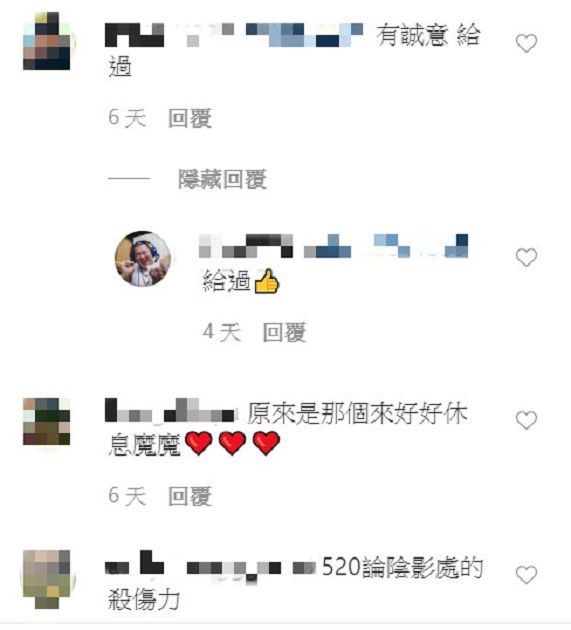The width and height of the screenshot is (571, 630).
Task: Open blurred username above "給過" reply
Action: pos(334,245)
